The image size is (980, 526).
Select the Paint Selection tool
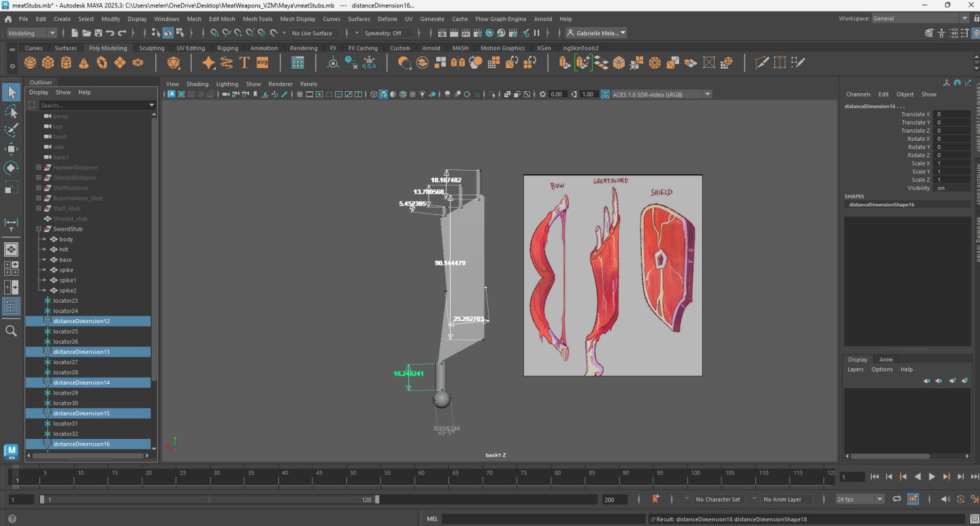point(11,130)
